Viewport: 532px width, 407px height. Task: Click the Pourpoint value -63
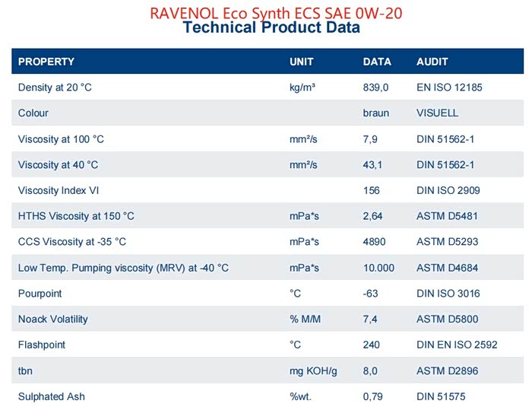371,294
